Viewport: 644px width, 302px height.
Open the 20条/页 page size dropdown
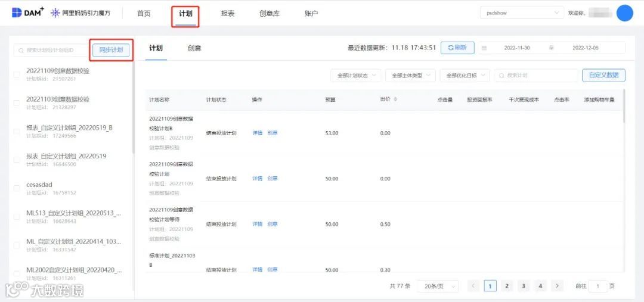[438, 286]
